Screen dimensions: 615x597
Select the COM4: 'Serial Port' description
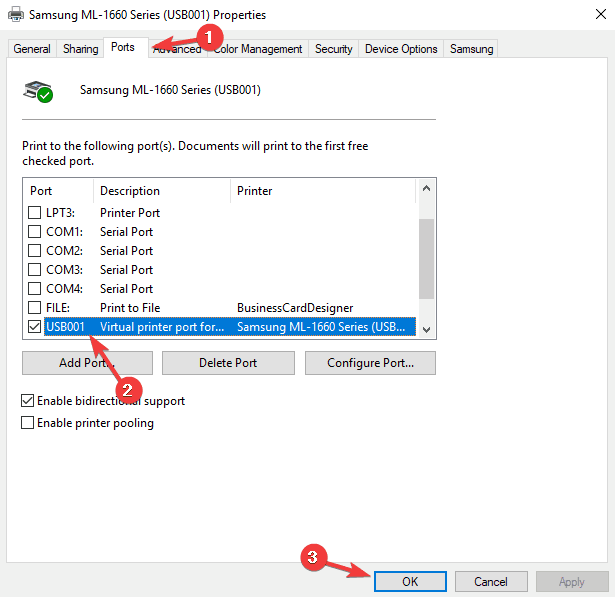[126, 288]
